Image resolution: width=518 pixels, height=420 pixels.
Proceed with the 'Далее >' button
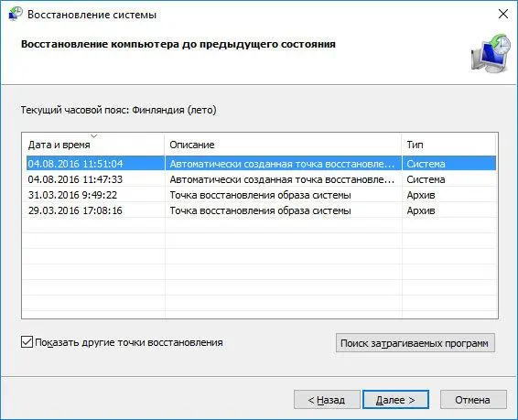pyautogui.click(x=395, y=400)
